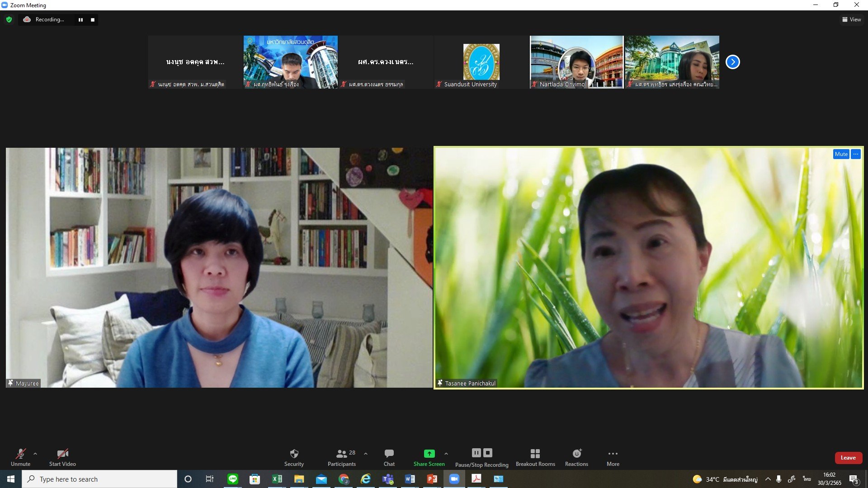
Task: Open the Reactions menu
Action: pyautogui.click(x=576, y=454)
